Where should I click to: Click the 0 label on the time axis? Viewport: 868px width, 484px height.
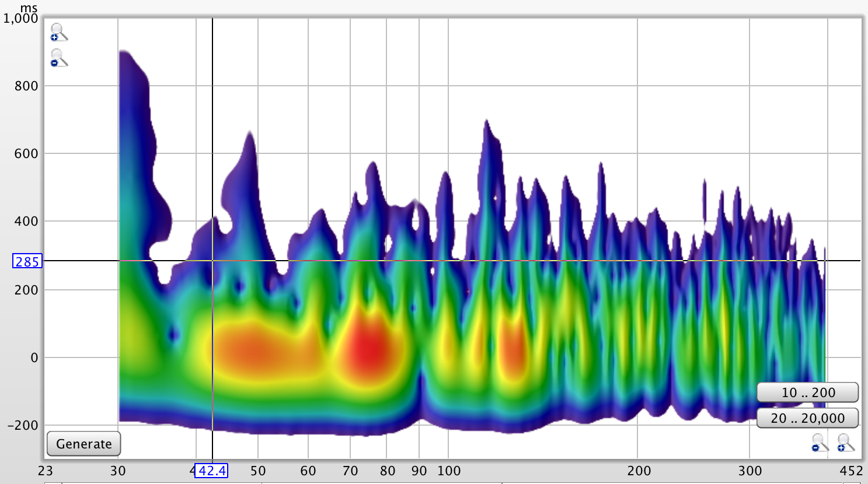(34, 357)
